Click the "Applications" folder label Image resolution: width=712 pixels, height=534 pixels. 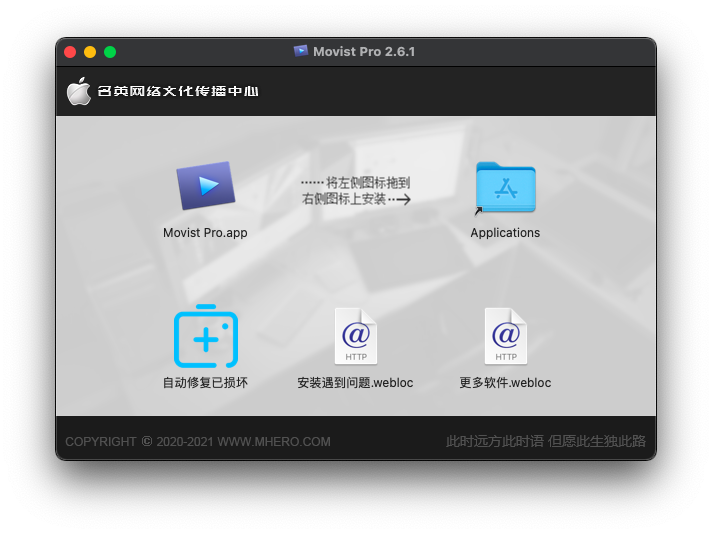tap(505, 233)
